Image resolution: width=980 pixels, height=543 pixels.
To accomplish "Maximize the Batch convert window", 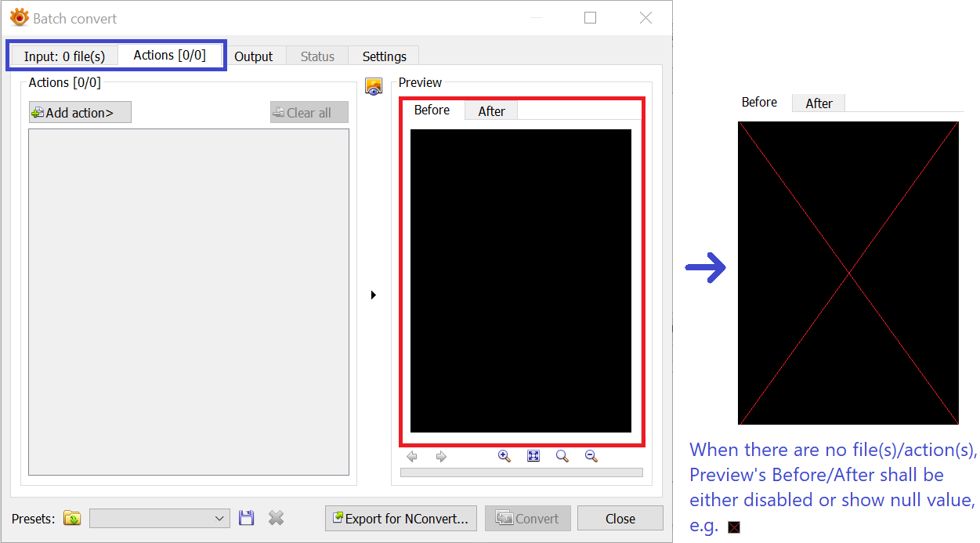I will (591, 17).
